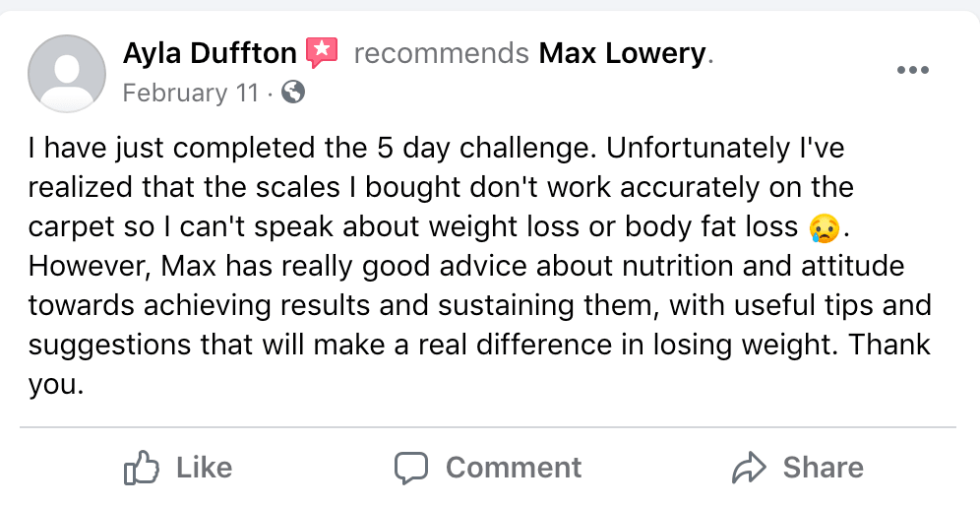Click the line starting with suggestions that will

(x=479, y=345)
